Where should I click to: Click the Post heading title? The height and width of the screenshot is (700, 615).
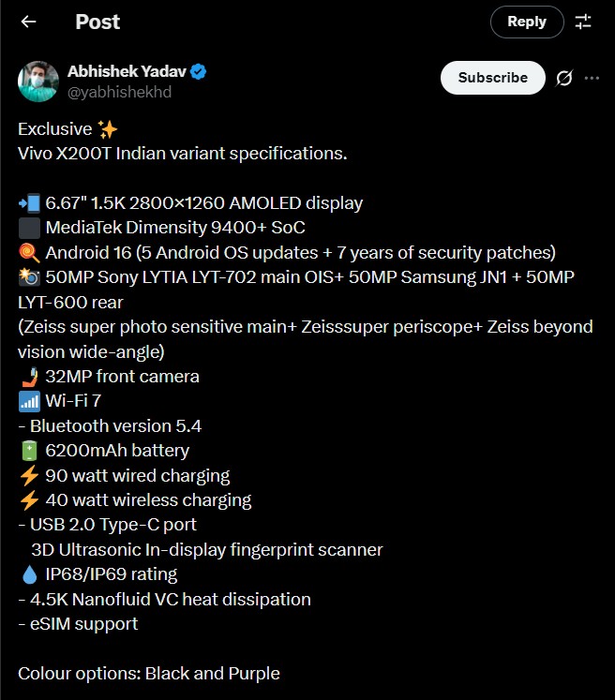(x=98, y=22)
